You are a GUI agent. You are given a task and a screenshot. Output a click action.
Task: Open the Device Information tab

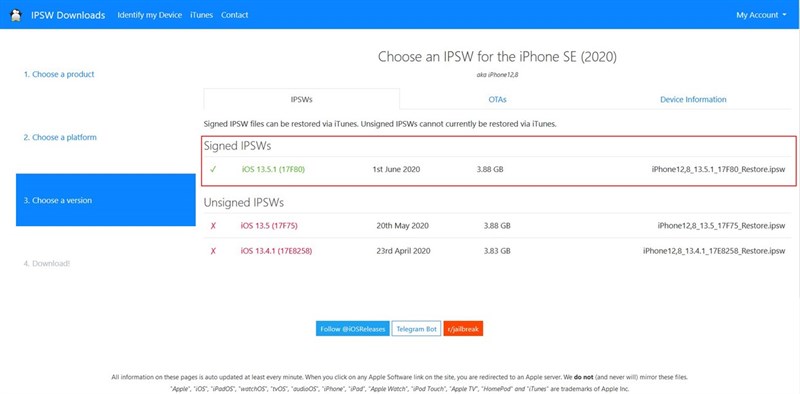(693, 100)
